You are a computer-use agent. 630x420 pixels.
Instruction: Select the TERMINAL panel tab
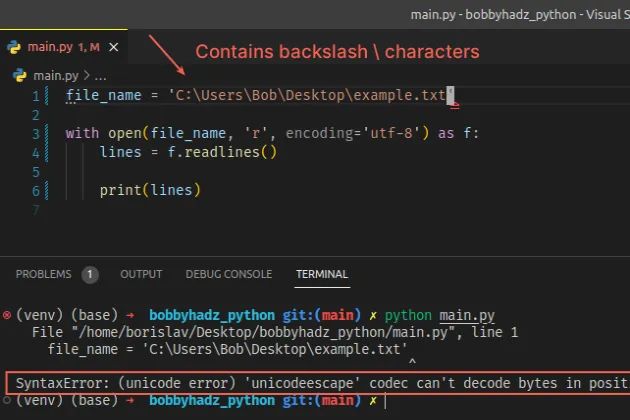tap(322, 274)
